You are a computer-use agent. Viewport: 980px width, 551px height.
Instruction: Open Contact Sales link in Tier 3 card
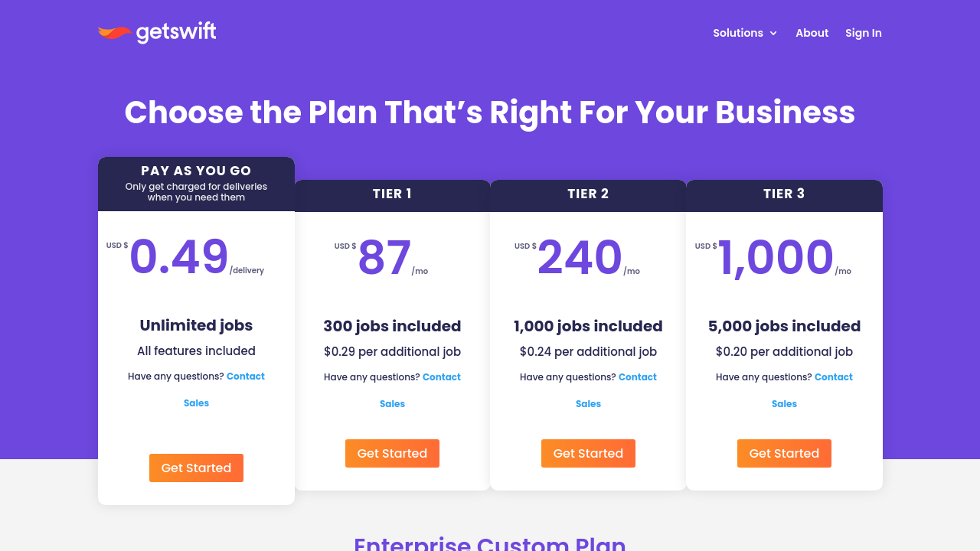[x=833, y=377]
